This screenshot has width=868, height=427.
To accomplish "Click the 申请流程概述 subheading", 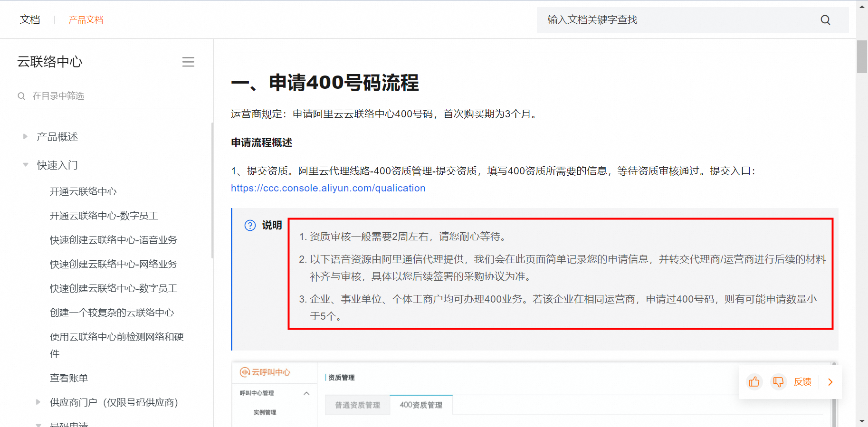I will pyautogui.click(x=262, y=142).
